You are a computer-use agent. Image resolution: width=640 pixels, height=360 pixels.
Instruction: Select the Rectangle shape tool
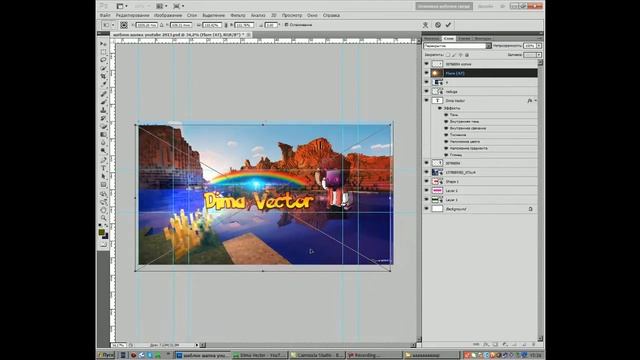click(103, 185)
